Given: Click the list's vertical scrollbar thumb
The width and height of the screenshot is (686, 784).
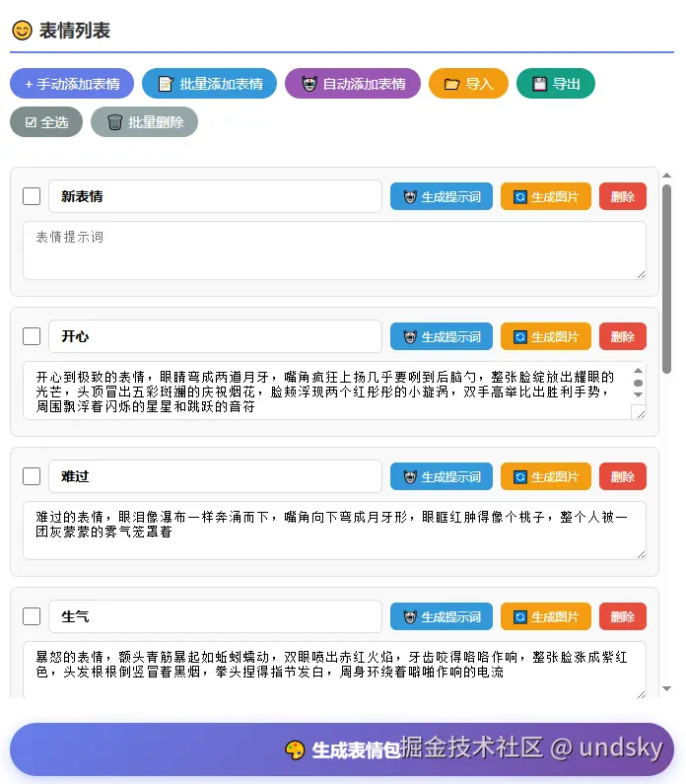Looking at the screenshot, I should [666, 279].
